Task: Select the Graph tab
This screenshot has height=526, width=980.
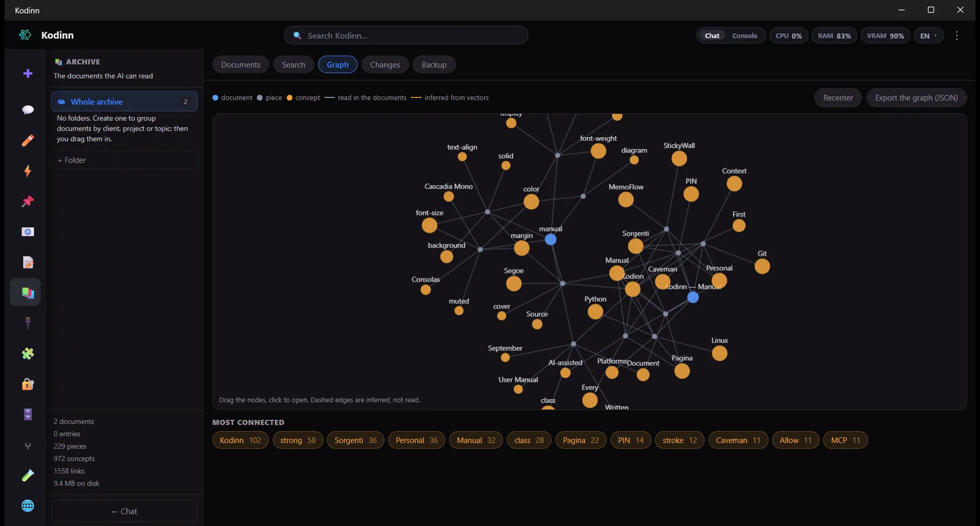Action: pyautogui.click(x=338, y=64)
